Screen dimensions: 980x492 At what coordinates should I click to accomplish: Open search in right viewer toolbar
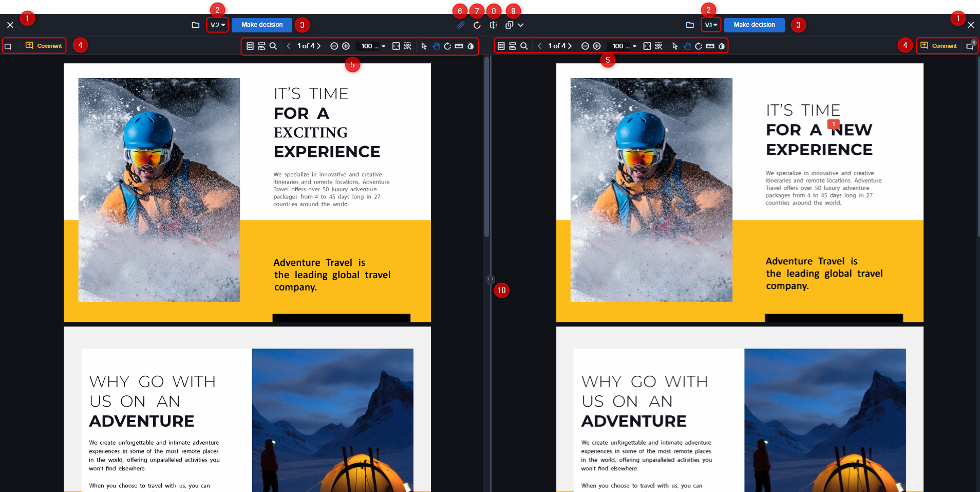524,46
